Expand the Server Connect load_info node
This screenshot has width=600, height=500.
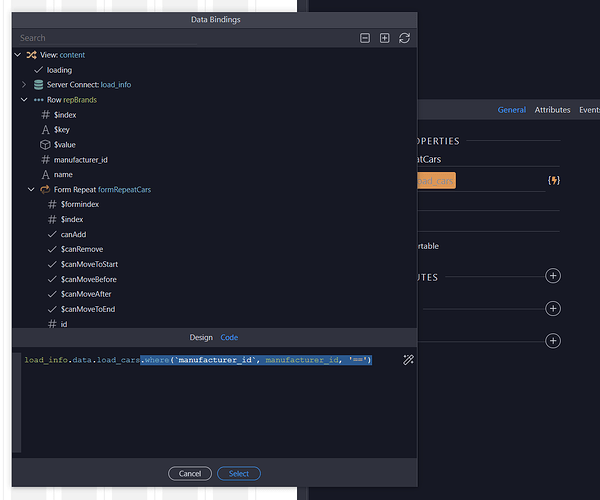[25, 85]
